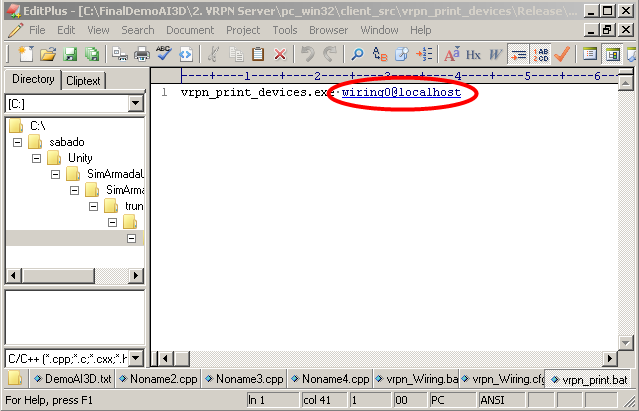The width and height of the screenshot is (639, 411).
Task: Open the Document menu
Action: pyautogui.click(x=190, y=30)
